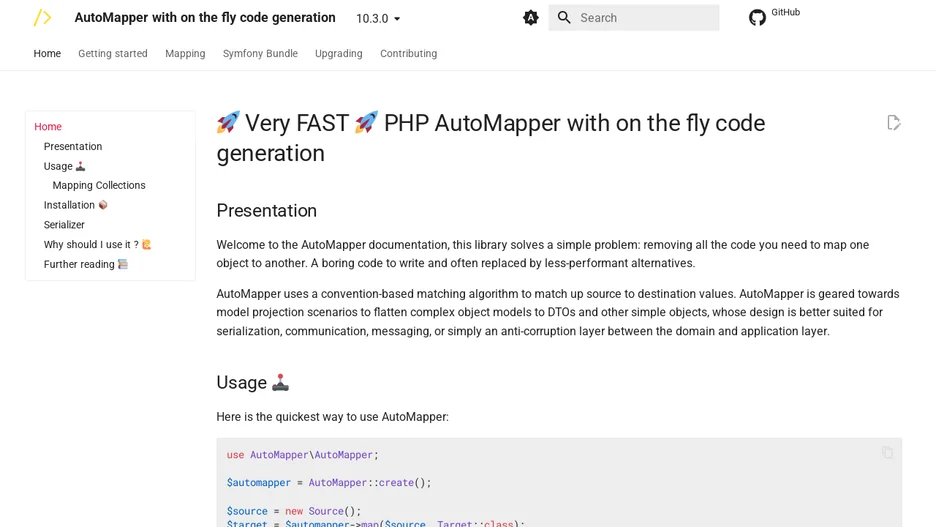This screenshot has height=527, width=936.
Task: Click the Usage section heading
Action: click(x=253, y=383)
